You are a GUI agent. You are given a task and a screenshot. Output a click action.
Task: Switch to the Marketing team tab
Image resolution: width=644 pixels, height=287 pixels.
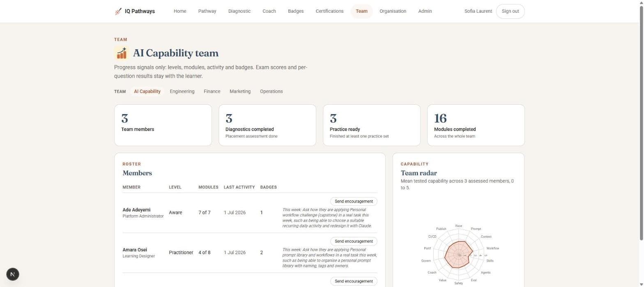240,91
